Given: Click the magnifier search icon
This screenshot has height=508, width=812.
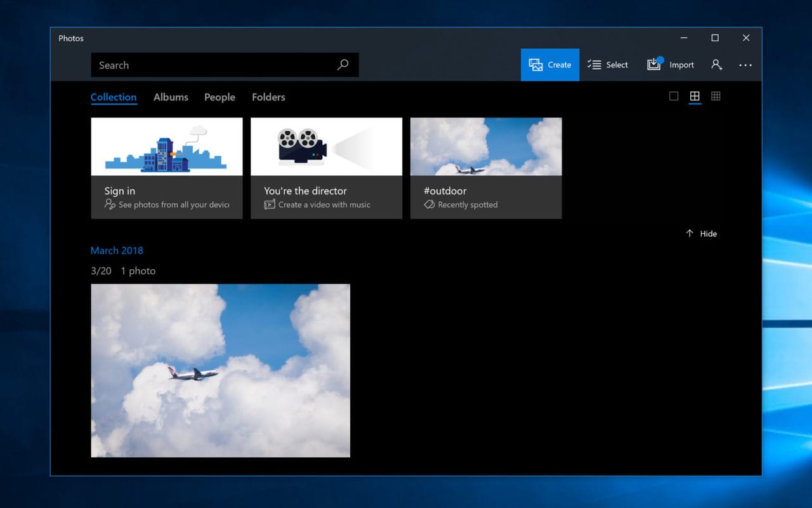Looking at the screenshot, I should point(343,65).
